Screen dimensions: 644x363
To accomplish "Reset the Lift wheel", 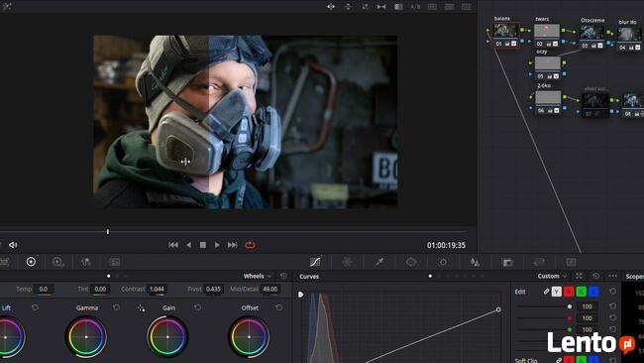I will tap(35, 307).
